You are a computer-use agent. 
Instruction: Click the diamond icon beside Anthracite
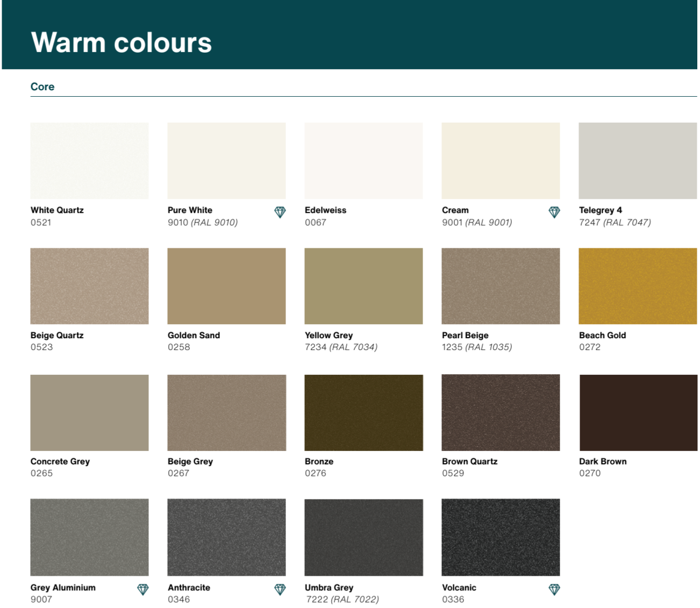[x=280, y=590]
